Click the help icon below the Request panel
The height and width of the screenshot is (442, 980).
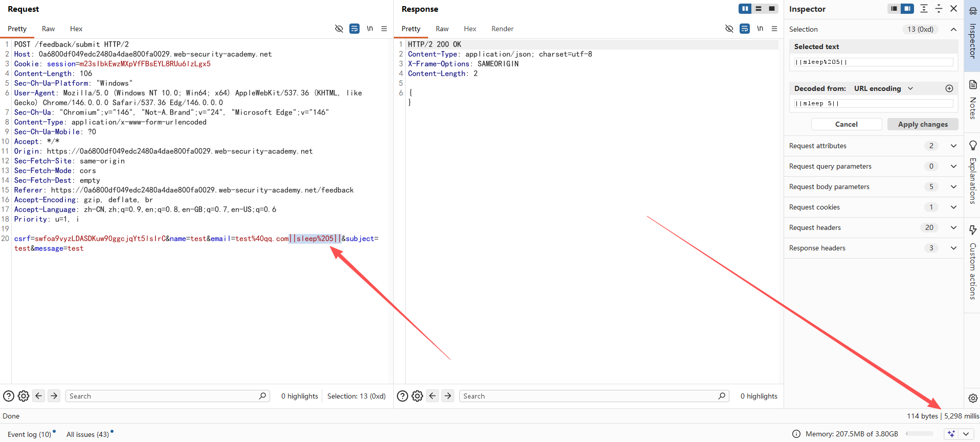9,396
